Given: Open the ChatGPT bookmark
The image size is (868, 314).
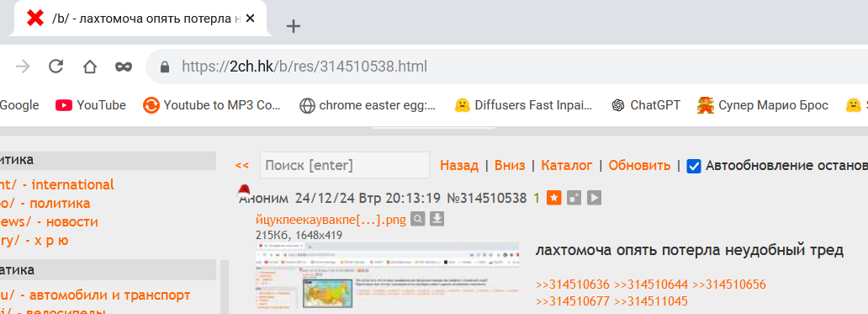Looking at the screenshot, I should [646, 105].
